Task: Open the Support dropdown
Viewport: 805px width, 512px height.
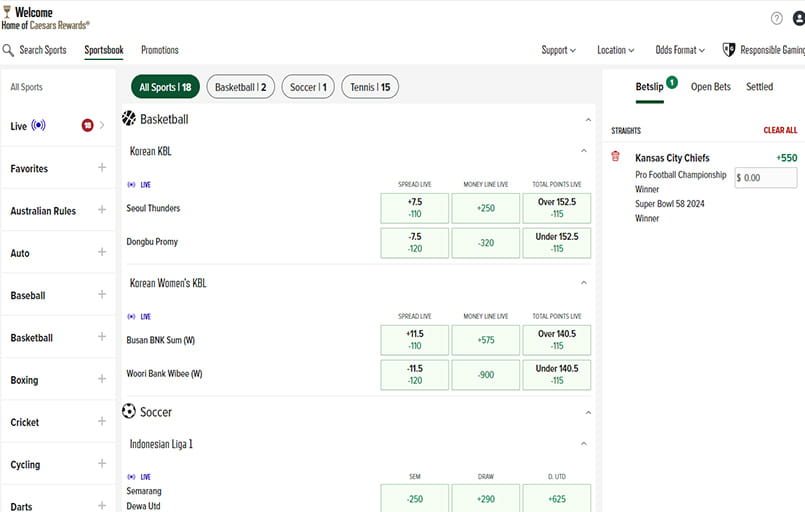Action: point(559,50)
